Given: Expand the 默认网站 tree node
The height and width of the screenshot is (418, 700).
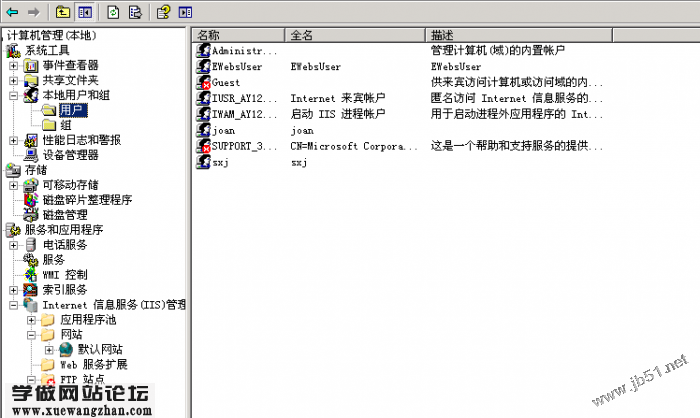Looking at the screenshot, I should pyautogui.click(x=48, y=350).
